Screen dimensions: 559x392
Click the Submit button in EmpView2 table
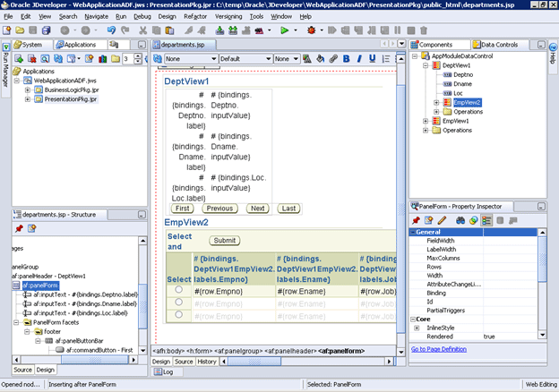coord(225,241)
